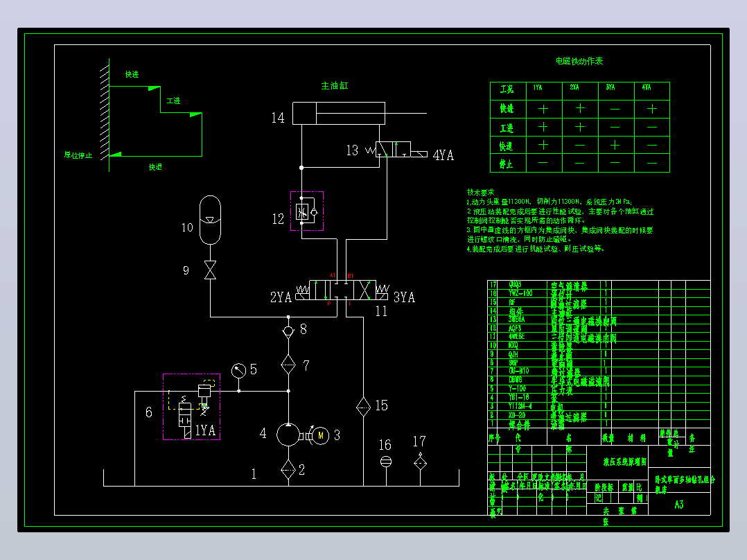The image size is (747, 560).
Task: Click the check valve symbol numbered 8
Action: coord(288,331)
